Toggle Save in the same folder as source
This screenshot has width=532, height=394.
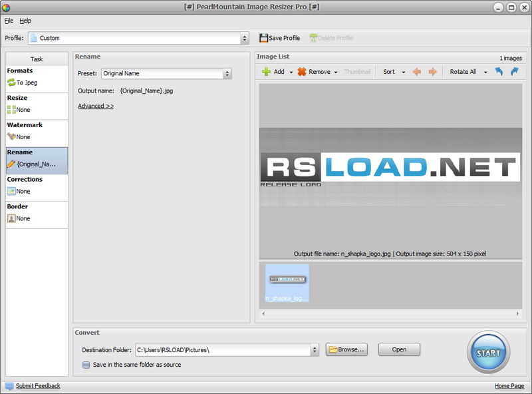tap(86, 365)
